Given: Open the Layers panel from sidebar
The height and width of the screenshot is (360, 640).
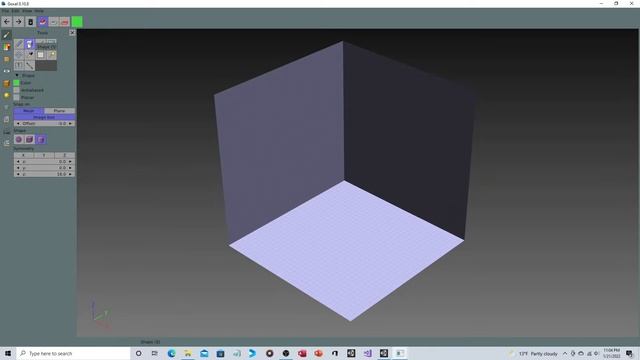Looking at the screenshot, I should [6, 59].
